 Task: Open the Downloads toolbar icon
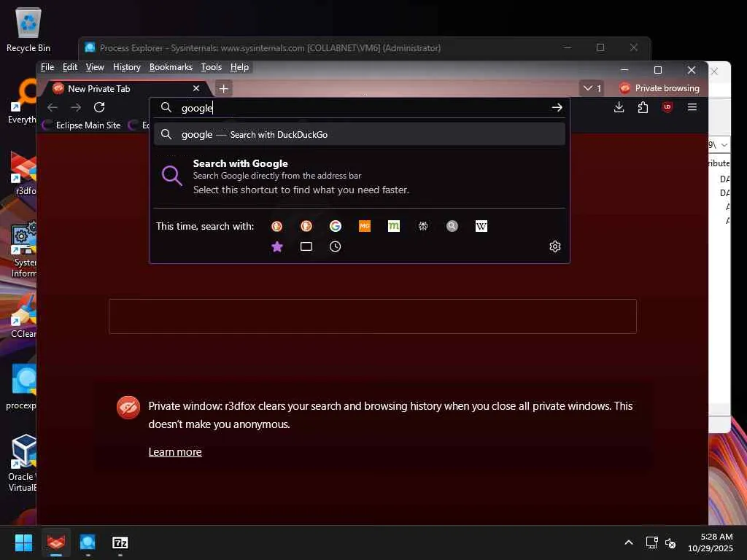(619, 107)
